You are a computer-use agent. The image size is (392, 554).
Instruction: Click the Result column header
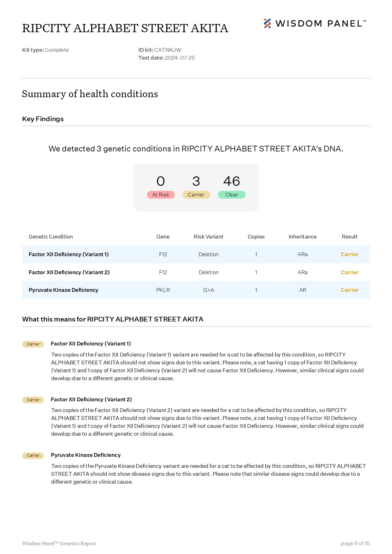[350, 237]
